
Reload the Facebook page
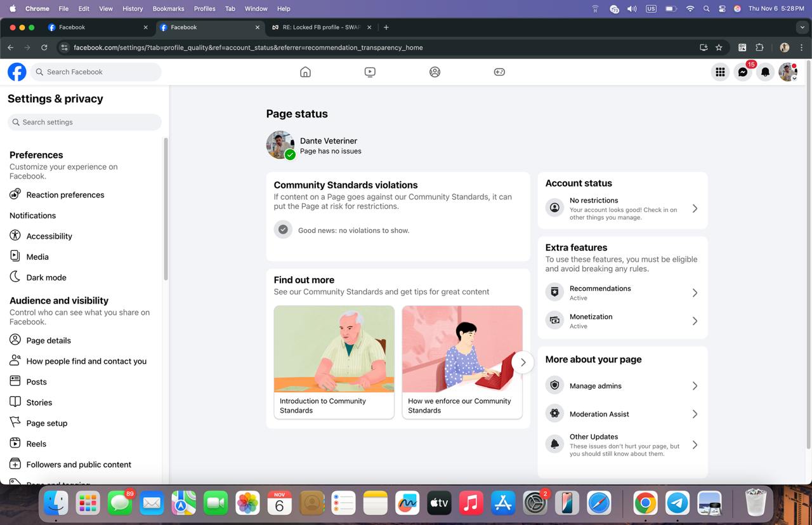coord(44,48)
